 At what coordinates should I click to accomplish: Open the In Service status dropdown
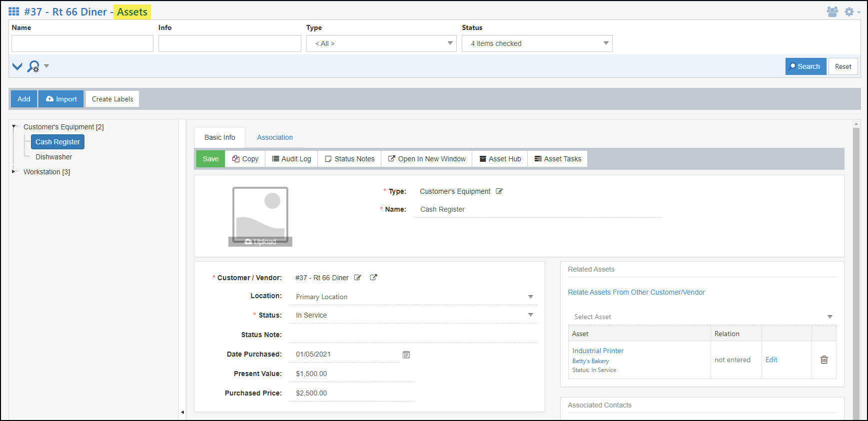pyautogui.click(x=413, y=315)
